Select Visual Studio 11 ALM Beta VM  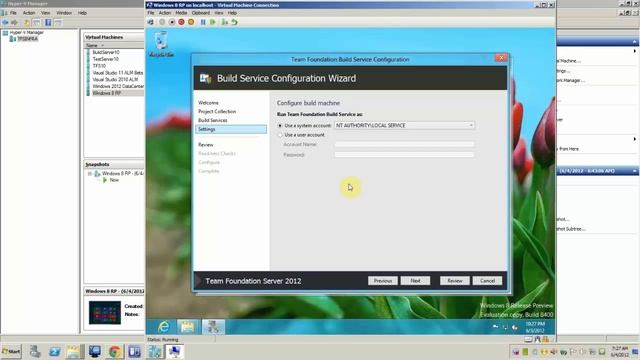click(118, 73)
